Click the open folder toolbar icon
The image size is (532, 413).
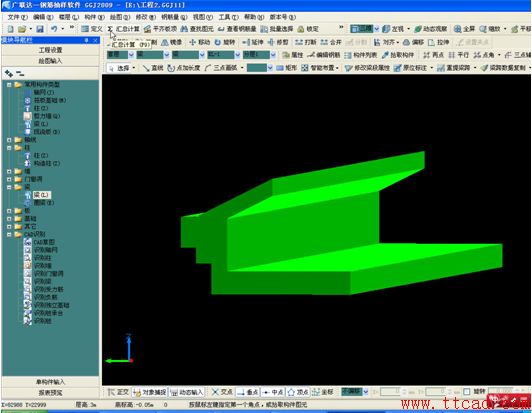coord(22,29)
